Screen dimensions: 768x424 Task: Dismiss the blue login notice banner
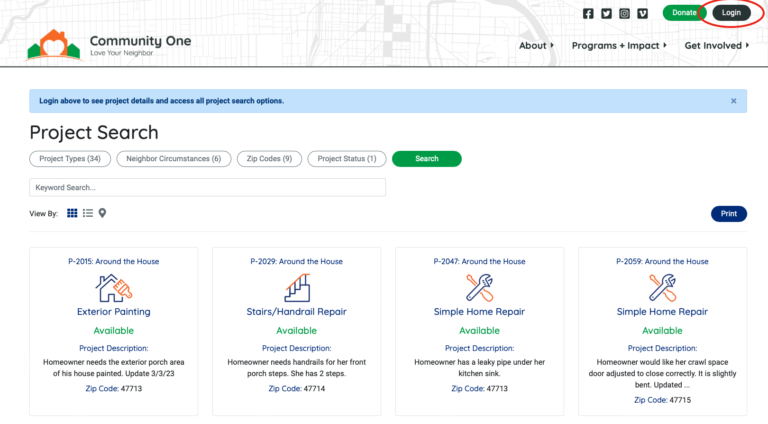[x=733, y=101]
